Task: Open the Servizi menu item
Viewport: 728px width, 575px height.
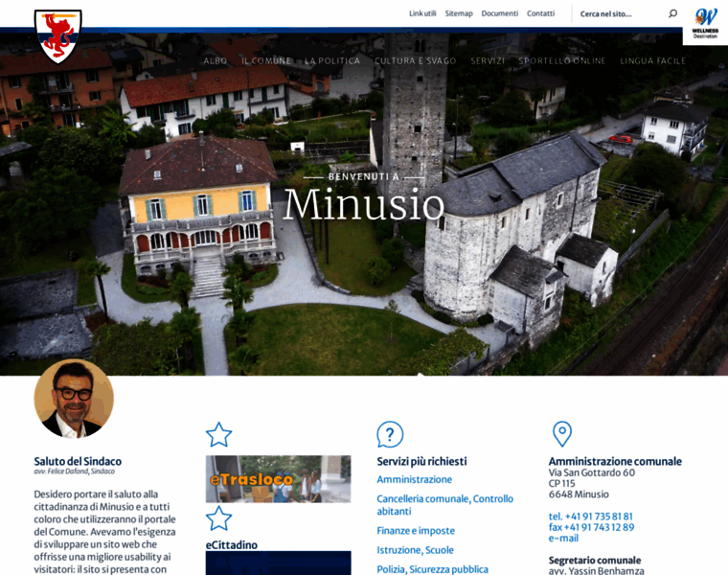Action: 488,60
